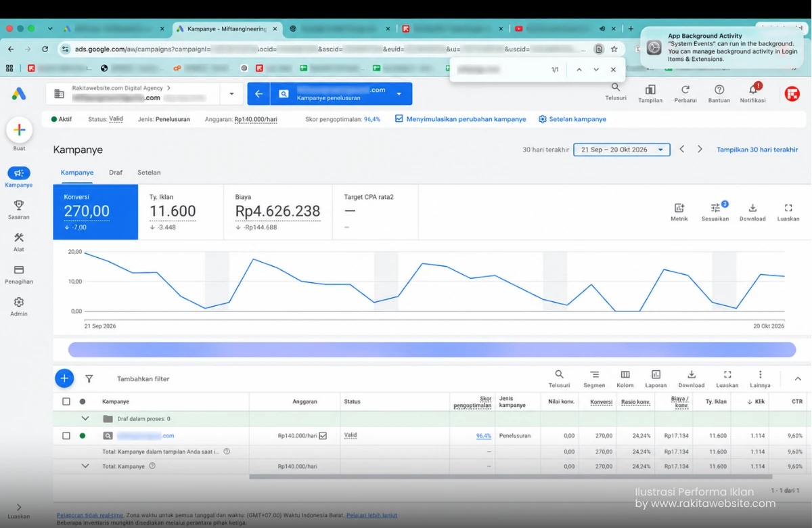Click the 96,4% optimization score link in table
The height and width of the screenshot is (528, 812).
click(483, 436)
